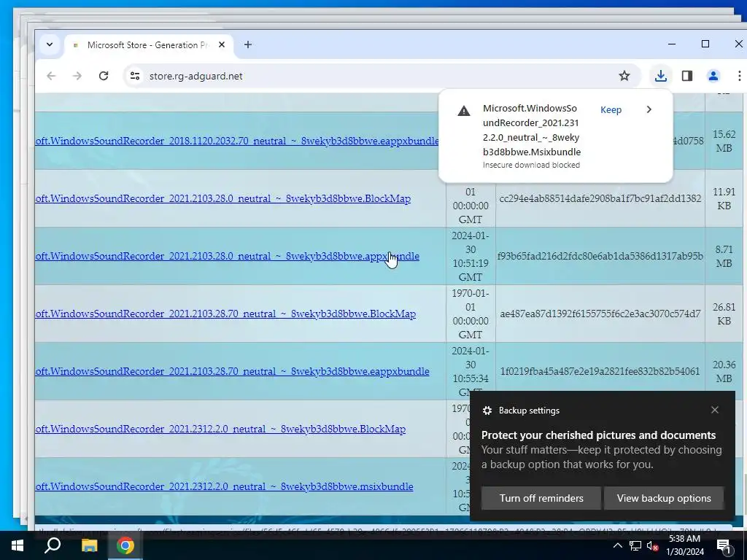Click the warning triangle icon in download popup
The width and height of the screenshot is (747, 560).
pyautogui.click(x=463, y=111)
